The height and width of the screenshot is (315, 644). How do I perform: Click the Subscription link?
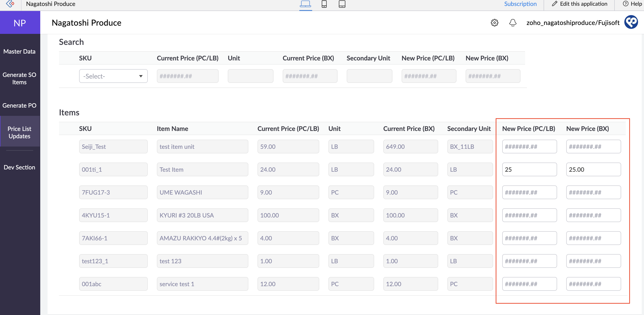coord(520,4)
